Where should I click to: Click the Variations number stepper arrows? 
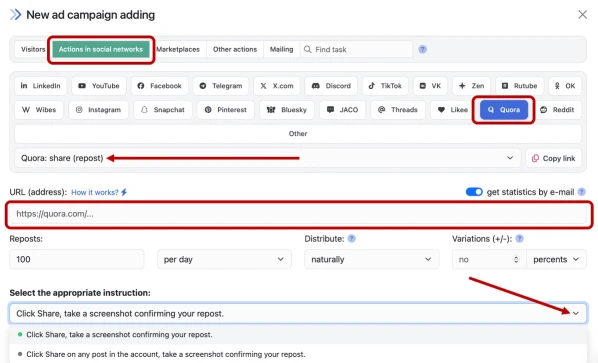[516, 259]
